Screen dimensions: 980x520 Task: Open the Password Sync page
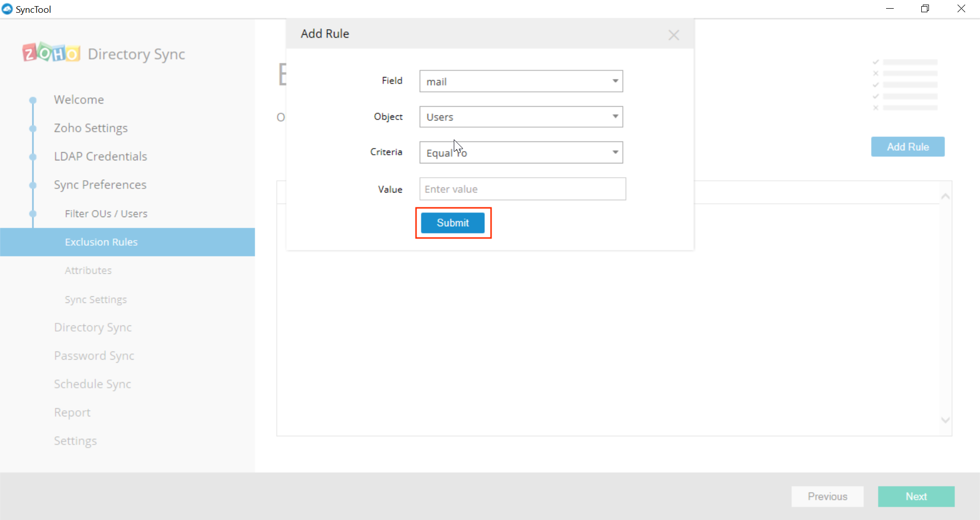click(x=94, y=356)
